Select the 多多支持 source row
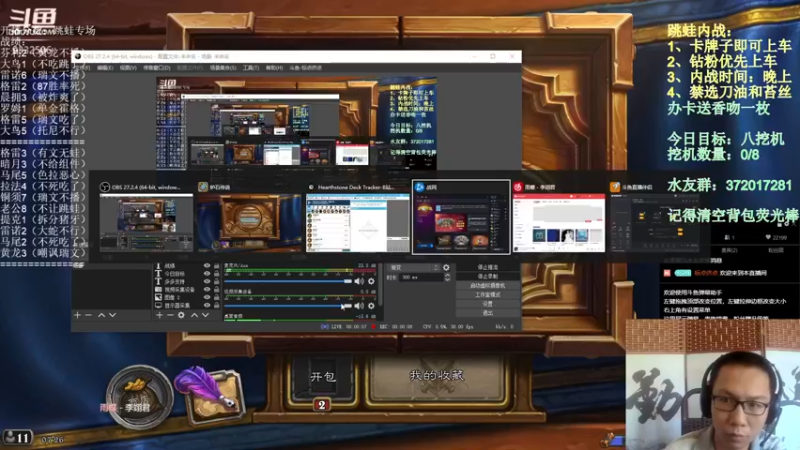This screenshot has width=800, height=450. pos(188,281)
